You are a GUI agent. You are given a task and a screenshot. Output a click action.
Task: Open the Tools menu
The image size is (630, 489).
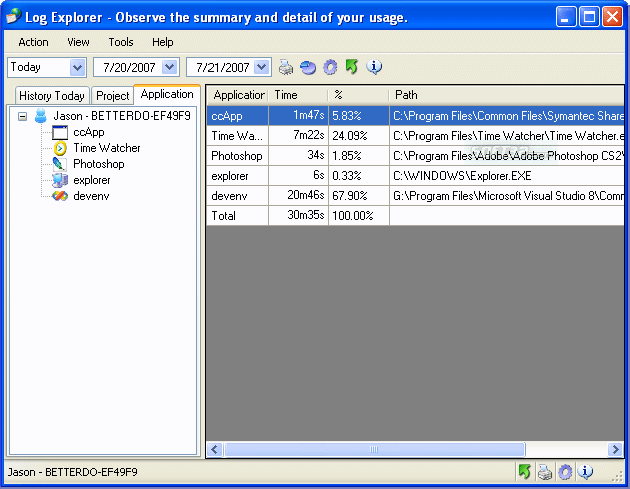coord(121,42)
